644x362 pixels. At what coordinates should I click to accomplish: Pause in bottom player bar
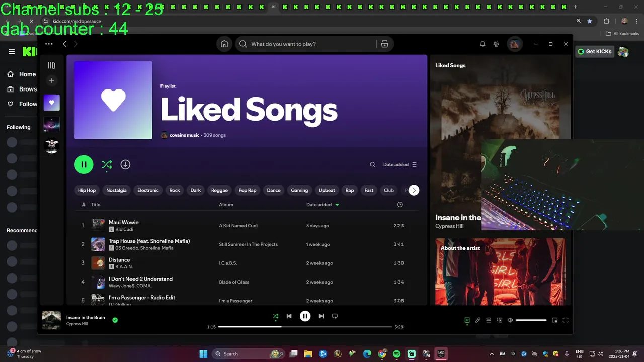(305, 316)
